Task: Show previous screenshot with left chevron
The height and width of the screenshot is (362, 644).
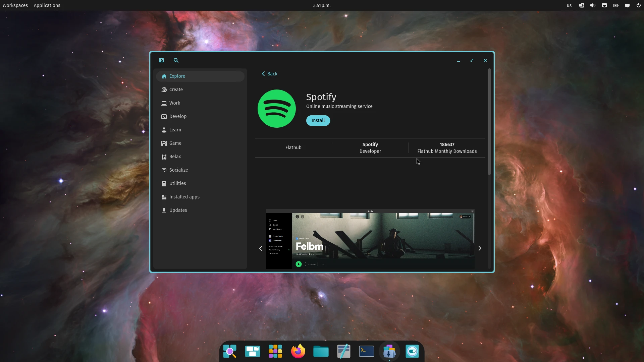Action: coord(261,248)
